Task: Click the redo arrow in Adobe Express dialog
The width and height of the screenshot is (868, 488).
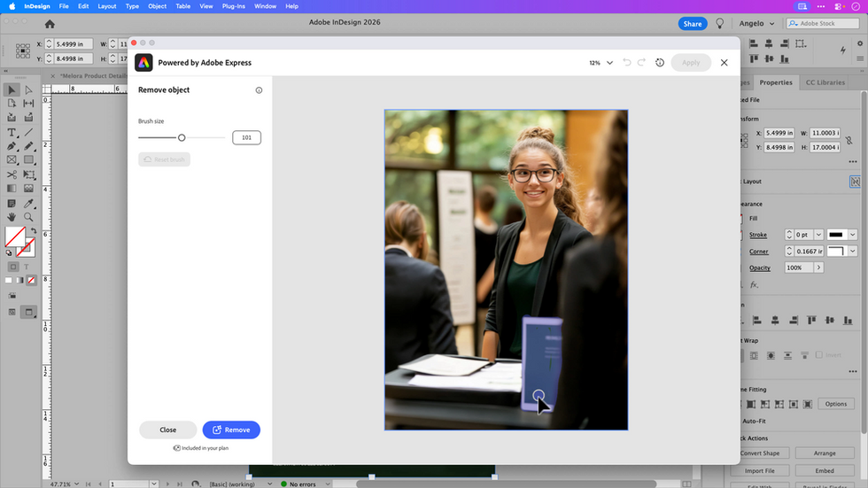Action: (641, 63)
